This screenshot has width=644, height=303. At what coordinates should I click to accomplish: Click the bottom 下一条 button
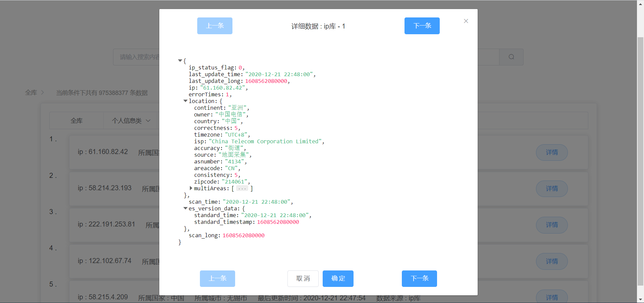[x=419, y=279]
